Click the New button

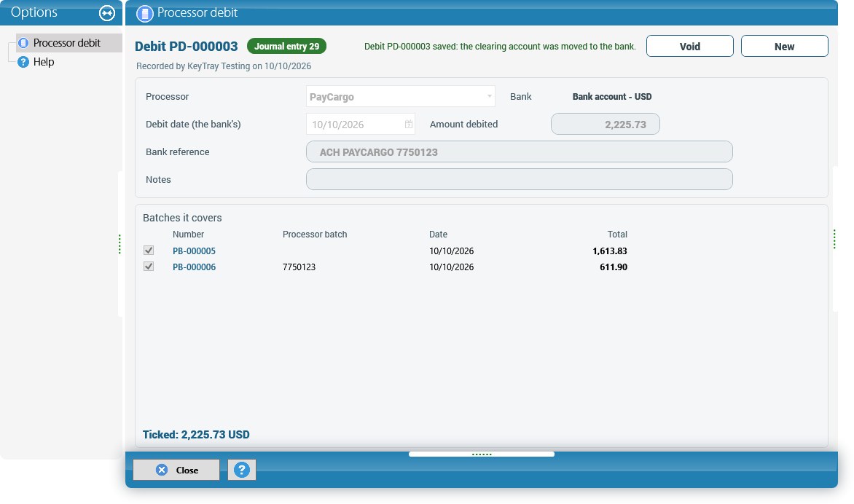pyautogui.click(x=784, y=47)
